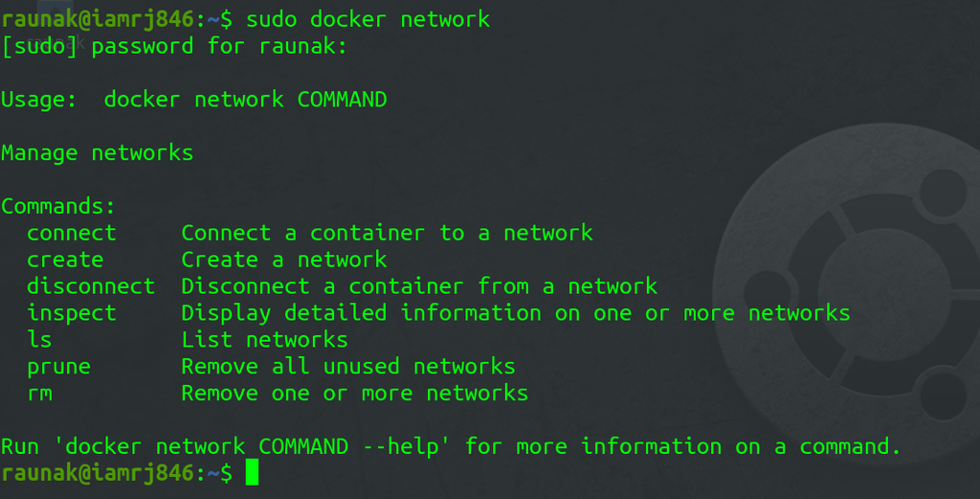This screenshot has height=499, width=980.
Task: Click the 'connect' command name
Action: coord(71,234)
